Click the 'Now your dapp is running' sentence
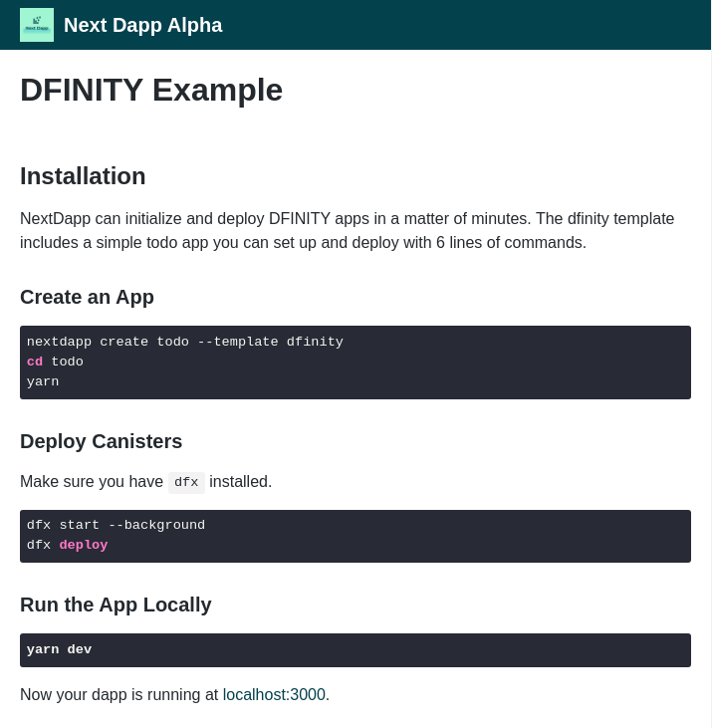The height and width of the screenshot is (728, 712). 174,694
